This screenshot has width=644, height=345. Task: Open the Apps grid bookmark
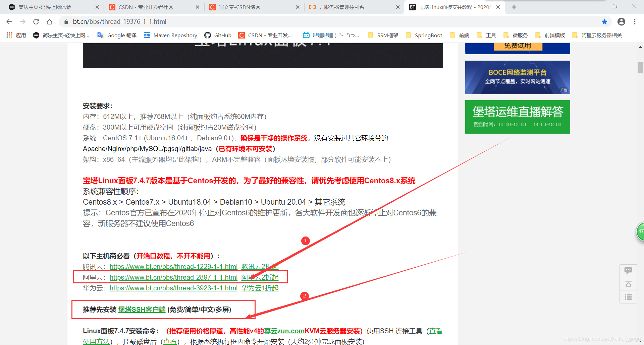point(16,35)
